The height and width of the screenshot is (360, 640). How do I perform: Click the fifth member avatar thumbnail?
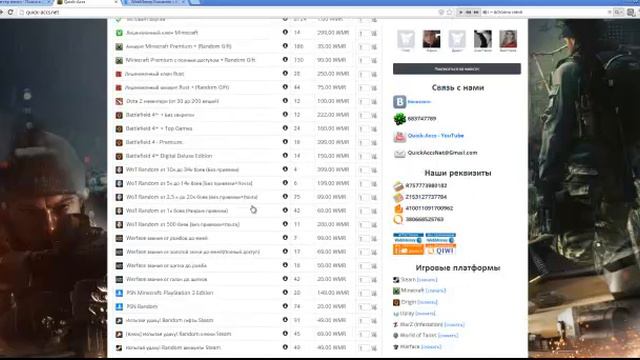[508, 39]
